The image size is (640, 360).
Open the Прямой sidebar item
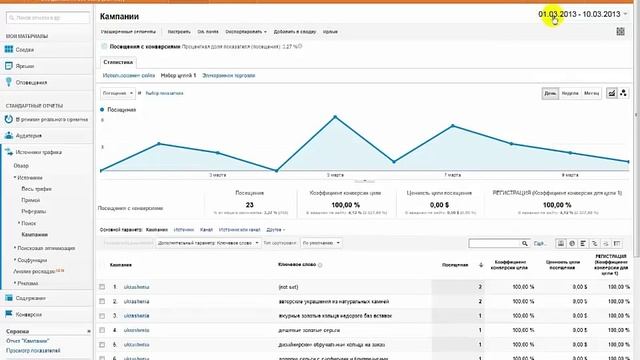31,200
